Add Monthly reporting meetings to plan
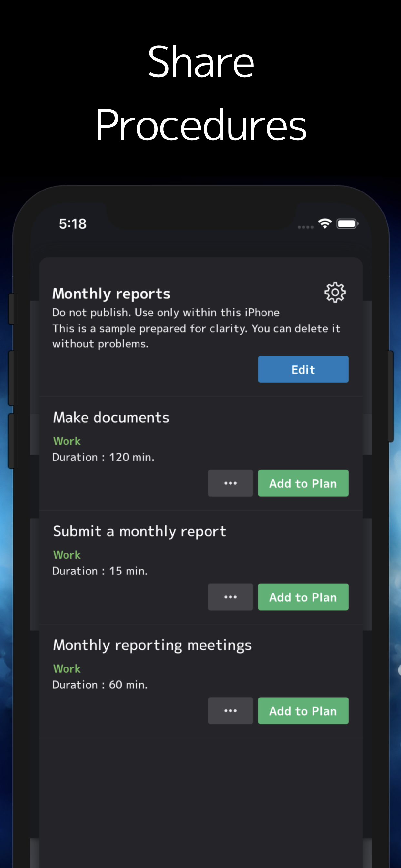The image size is (401, 868). pos(303,711)
